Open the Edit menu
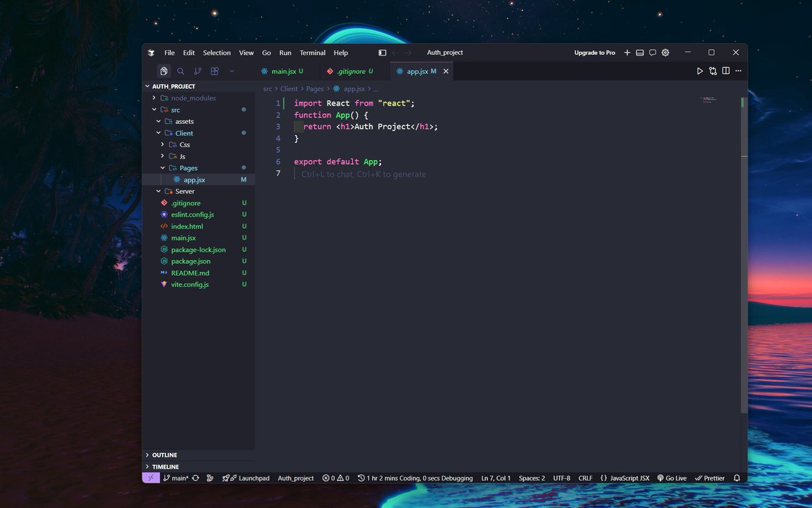 point(189,53)
